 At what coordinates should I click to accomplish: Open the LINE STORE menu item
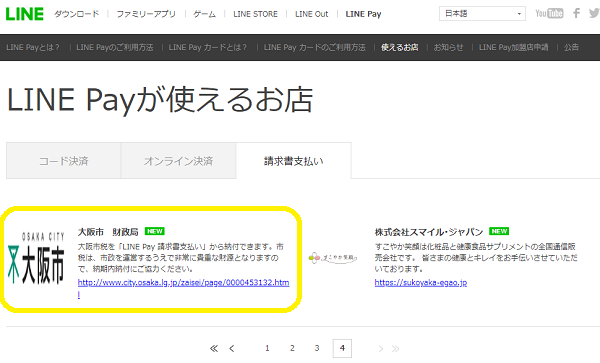click(255, 14)
